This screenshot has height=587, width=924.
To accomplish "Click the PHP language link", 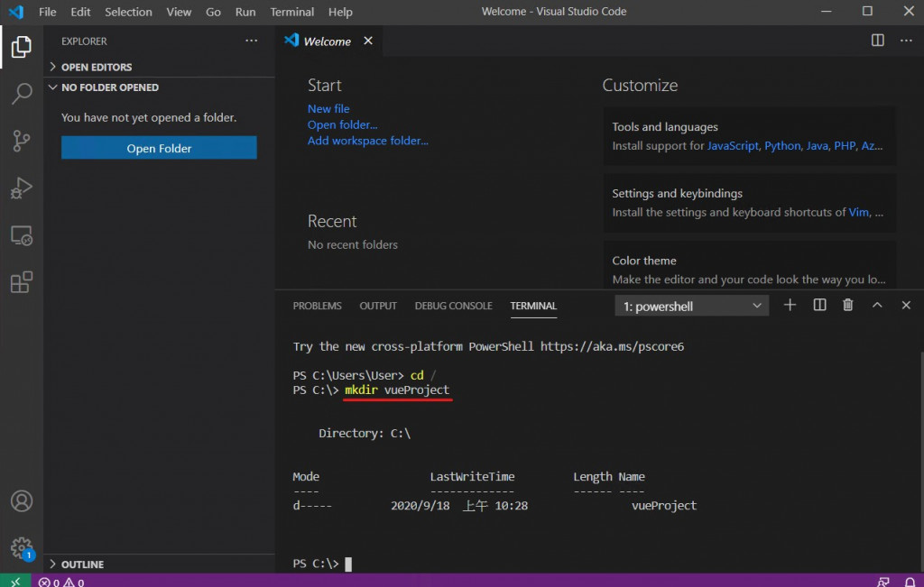I will coord(845,145).
